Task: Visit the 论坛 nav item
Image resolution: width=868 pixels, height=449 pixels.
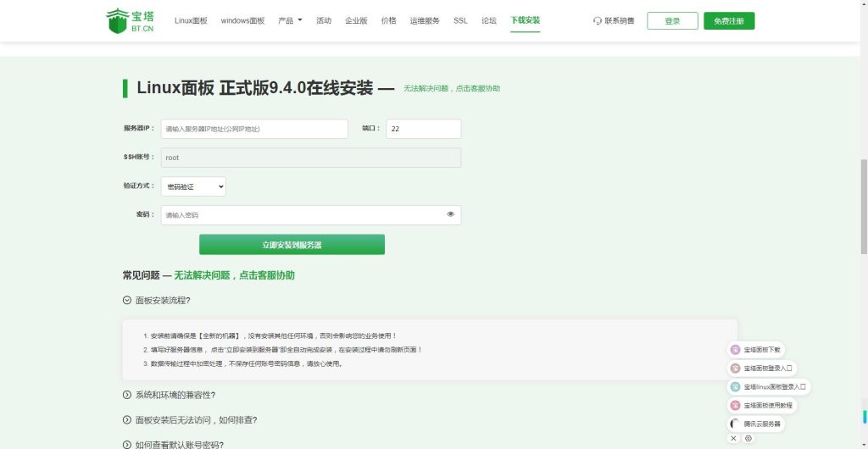Action: point(489,21)
